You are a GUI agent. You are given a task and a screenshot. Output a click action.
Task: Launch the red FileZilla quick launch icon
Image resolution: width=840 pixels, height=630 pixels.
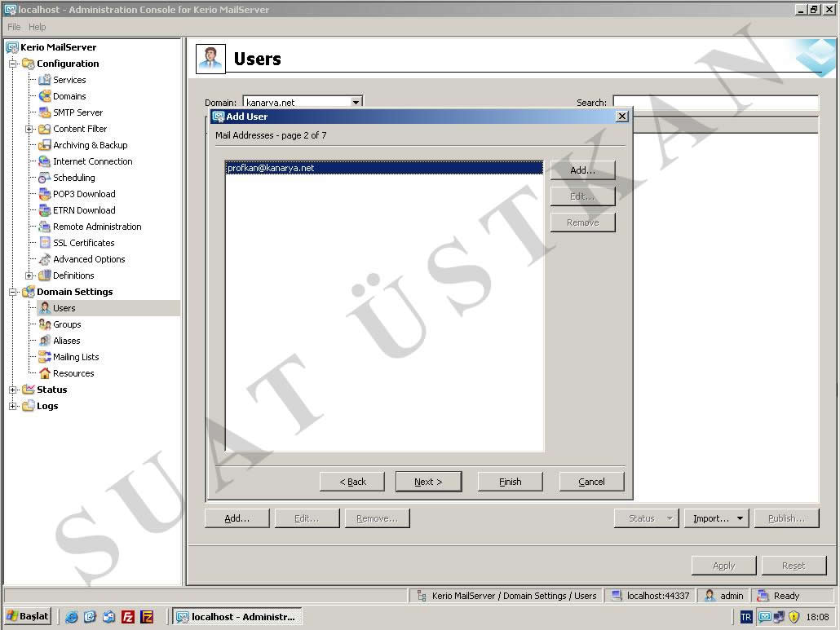(127, 617)
